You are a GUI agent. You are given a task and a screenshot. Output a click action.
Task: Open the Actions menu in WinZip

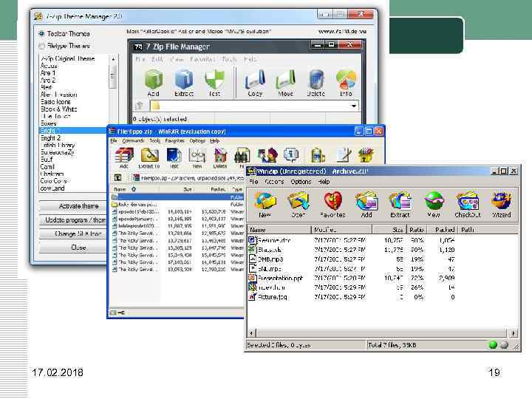click(274, 182)
